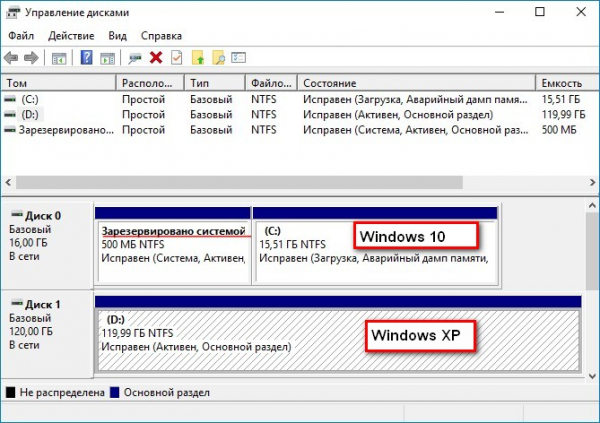Close the Управление дисками window
The image size is (600, 423).
pyautogui.click(x=581, y=12)
